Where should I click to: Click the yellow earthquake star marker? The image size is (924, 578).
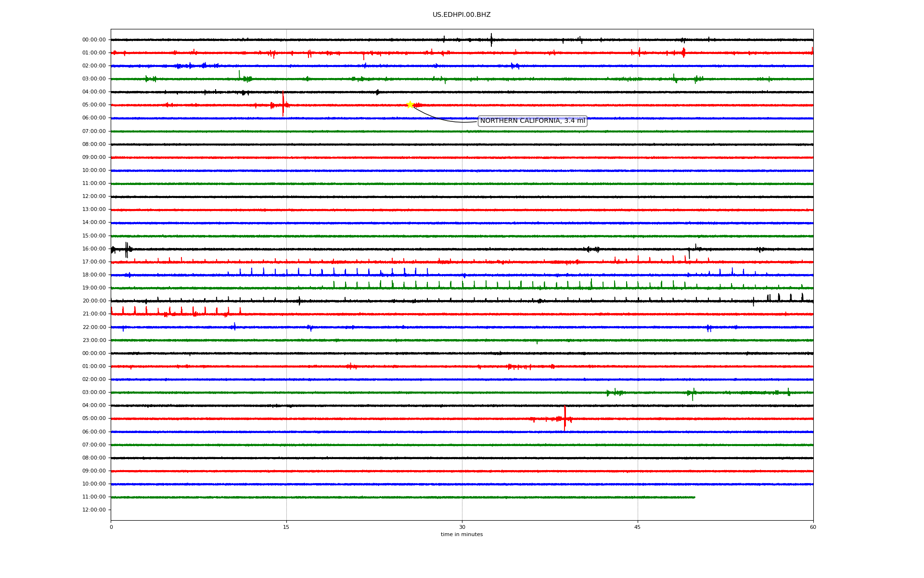[x=410, y=105]
